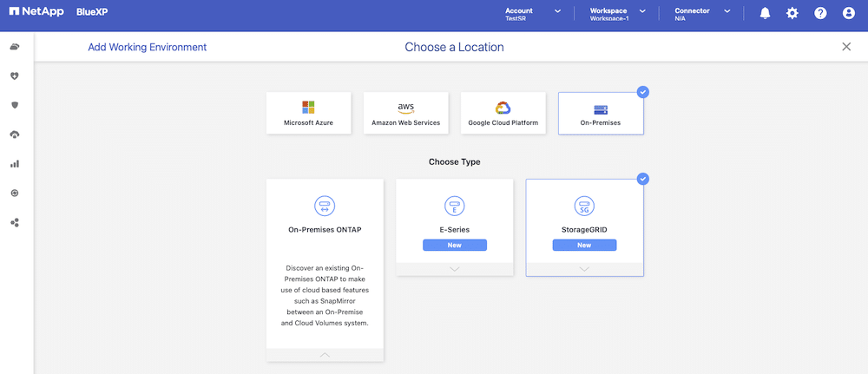Expand the E-Series card details
This screenshot has width=868, height=374.
pos(455,269)
